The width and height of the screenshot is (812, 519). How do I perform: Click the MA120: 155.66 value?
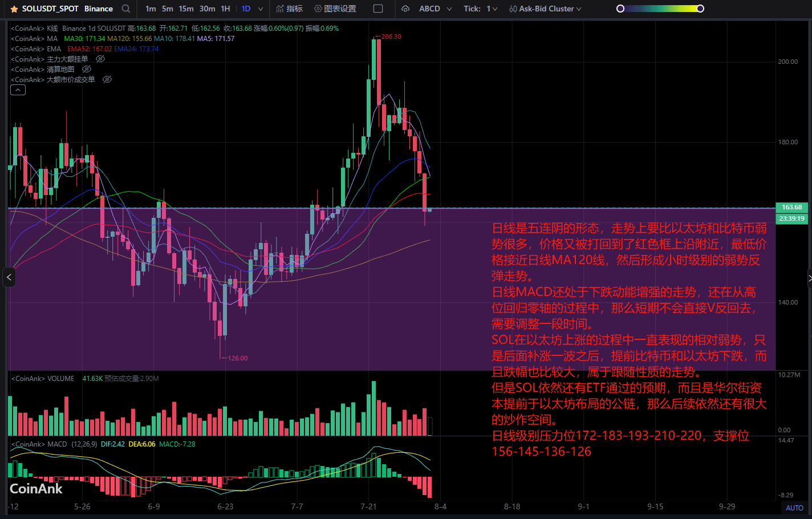(x=129, y=39)
